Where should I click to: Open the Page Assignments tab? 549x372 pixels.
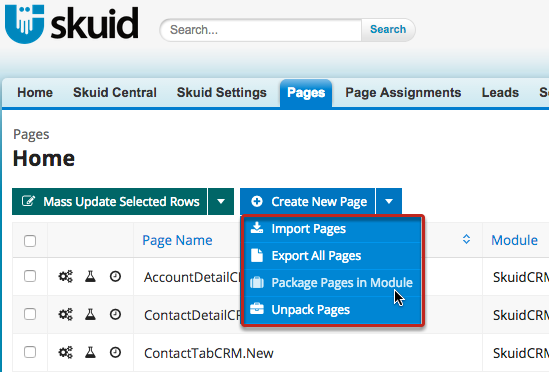click(x=403, y=93)
